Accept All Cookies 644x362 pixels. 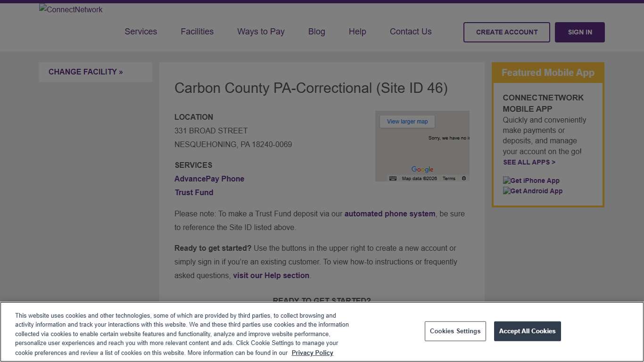pyautogui.click(x=527, y=331)
